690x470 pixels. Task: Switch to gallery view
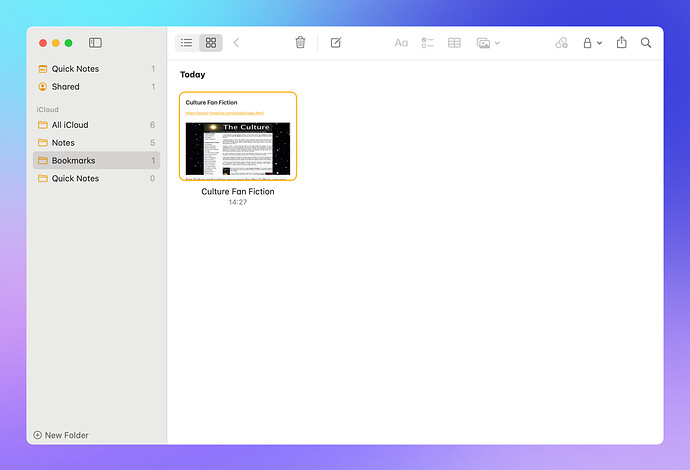(210, 43)
